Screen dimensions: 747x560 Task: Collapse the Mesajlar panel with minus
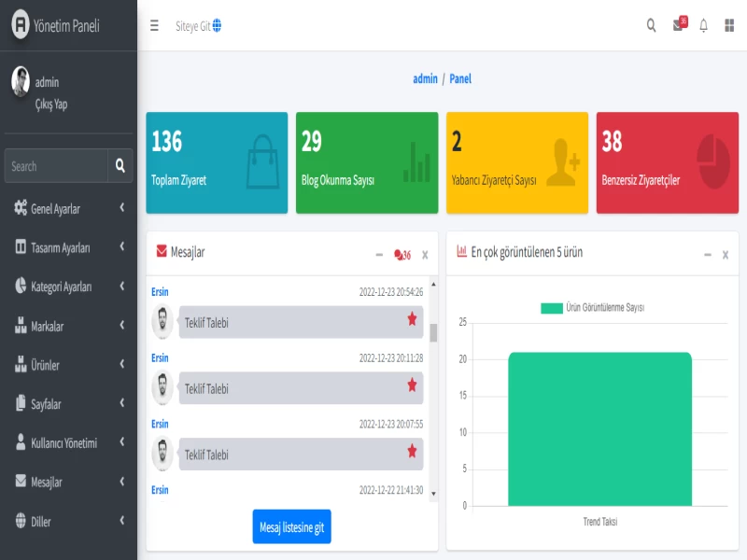379,255
